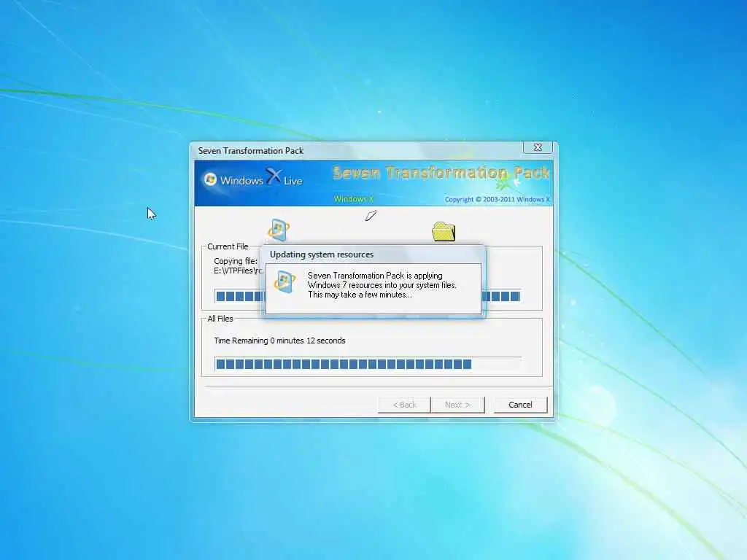The image size is (747, 560).
Task: Click the 'All Files' group label
Action: (220, 319)
